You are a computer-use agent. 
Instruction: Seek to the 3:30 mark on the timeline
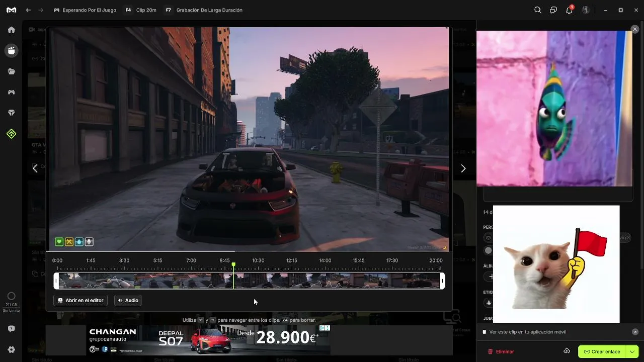124,260
